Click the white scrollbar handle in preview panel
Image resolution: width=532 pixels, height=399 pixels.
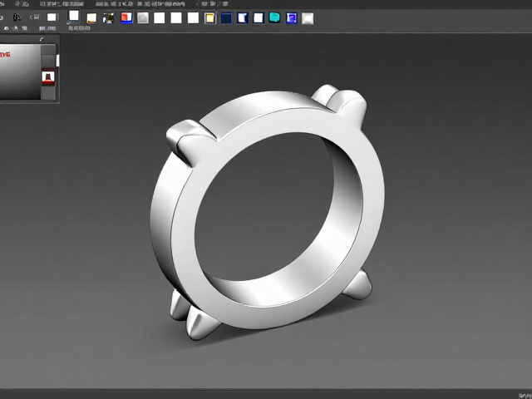[57, 61]
